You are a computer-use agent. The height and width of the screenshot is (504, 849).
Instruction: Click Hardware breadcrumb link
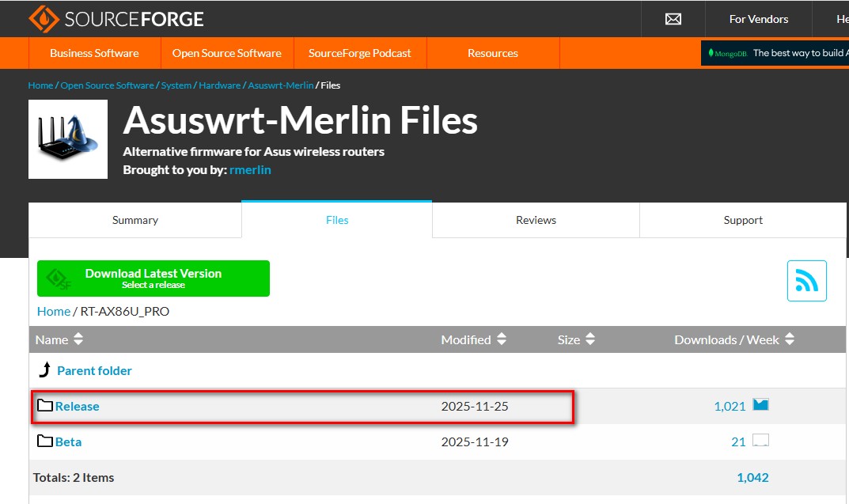pos(219,85)
